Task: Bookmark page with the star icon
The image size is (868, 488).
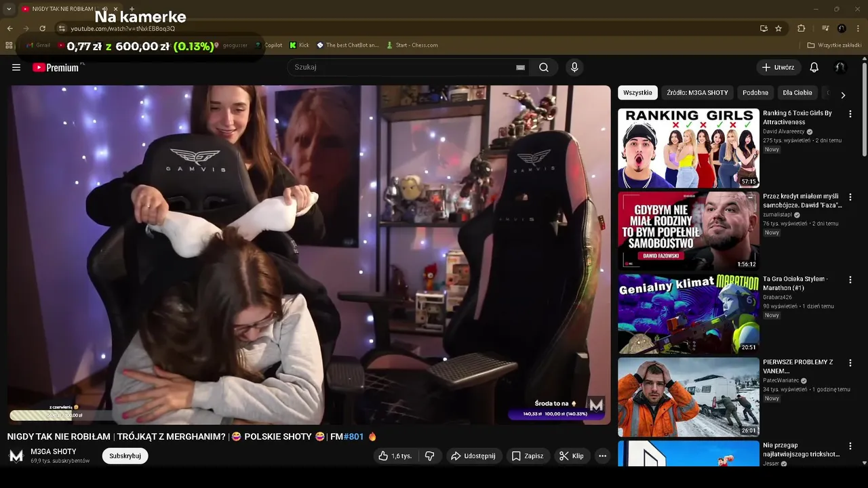Action: pyautogui.click(x=778, y=28)
